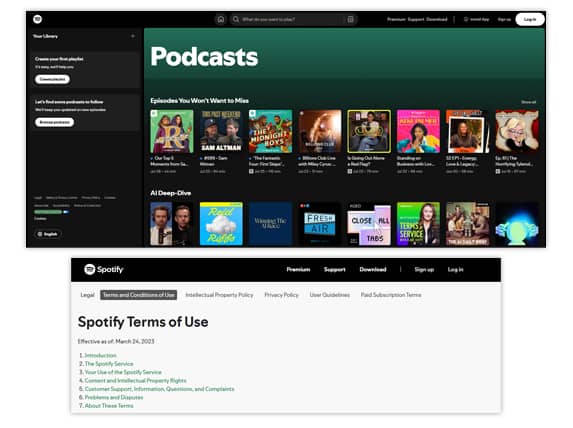Open the Introduction link in terms list
The width and height of the screenshot is (573, 428).
[100, 355]
